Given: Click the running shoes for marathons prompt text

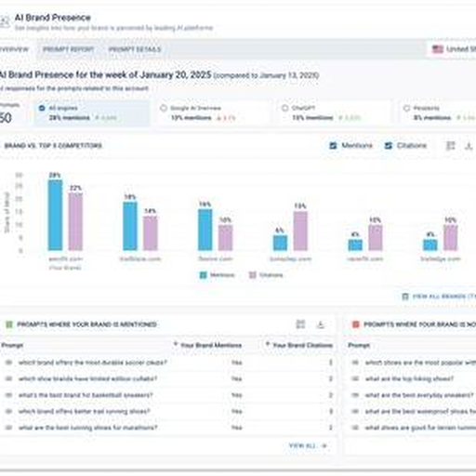Looking at the screenshot, I should (x=88, y=428).
